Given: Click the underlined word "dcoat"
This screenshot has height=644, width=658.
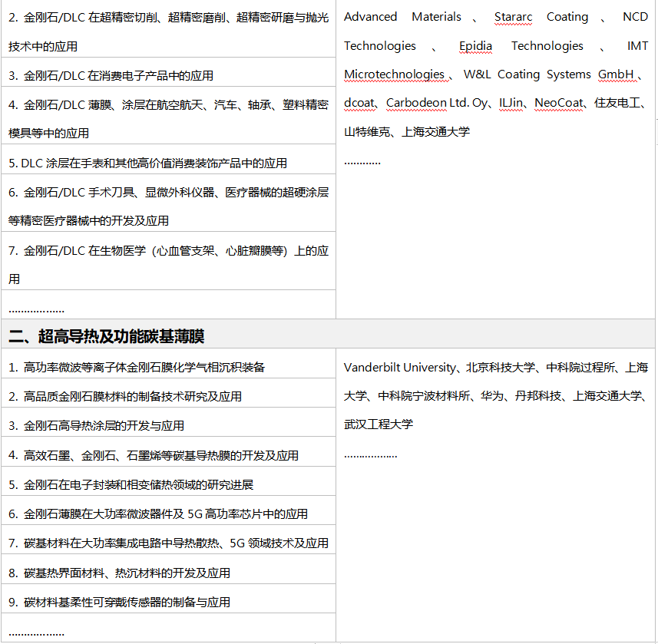Looking at the screenshot, I should click(359, 103).
